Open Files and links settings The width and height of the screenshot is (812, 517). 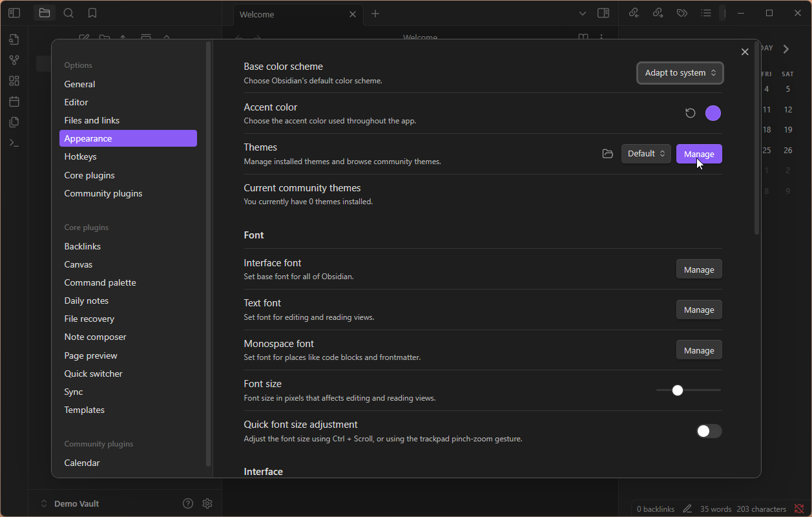[128, 120]
